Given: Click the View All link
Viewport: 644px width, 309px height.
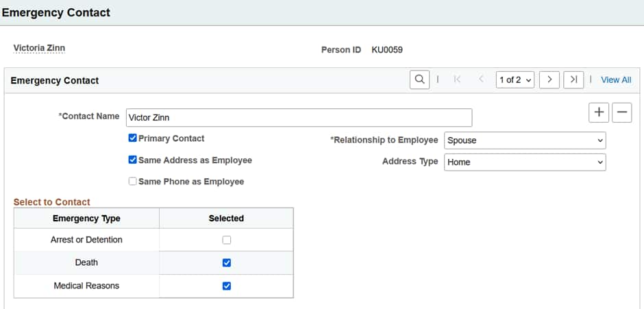Looking at the screenshot, I should point(616,80).
